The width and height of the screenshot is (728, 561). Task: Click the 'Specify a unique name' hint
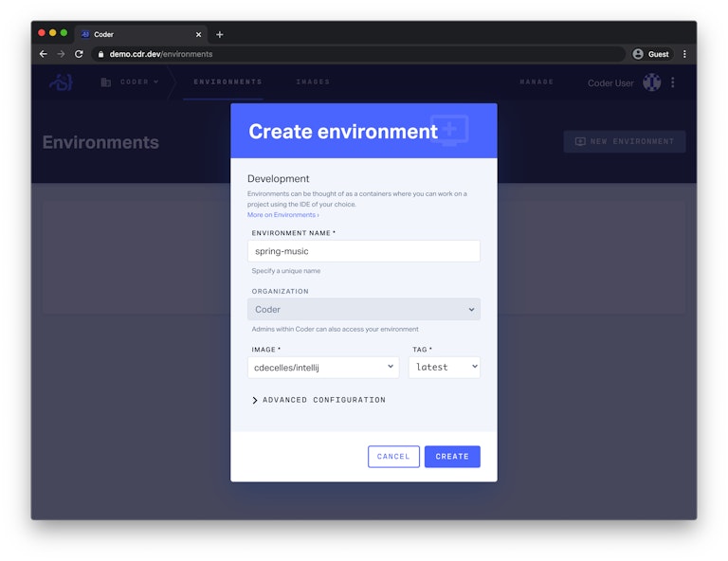(286, 271)
